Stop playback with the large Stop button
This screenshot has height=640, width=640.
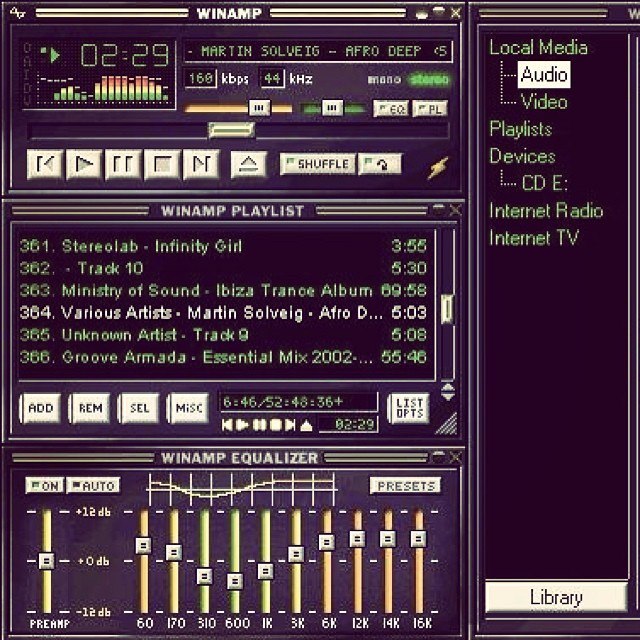pyautogui.click(x=162, y=164)
